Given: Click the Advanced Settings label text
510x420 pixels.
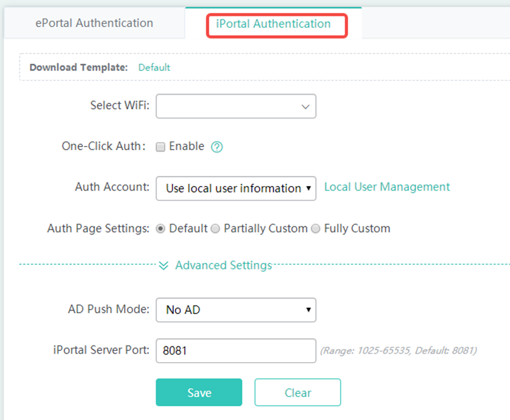Looking at the screenshot, I should (x=223, y=266).
